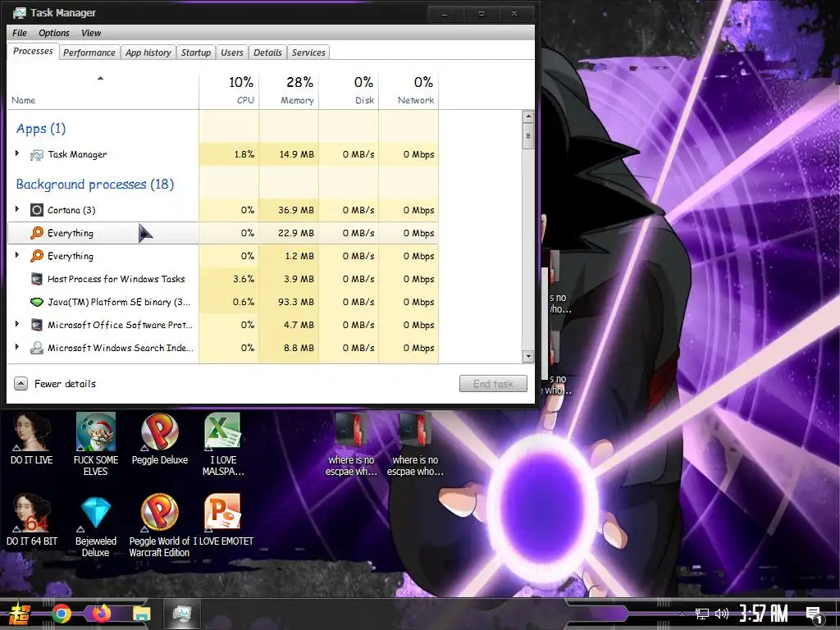Viewport: 840px width, 630px height.
Task: Click Task Manager taskbar button
Action: (182, 614)
